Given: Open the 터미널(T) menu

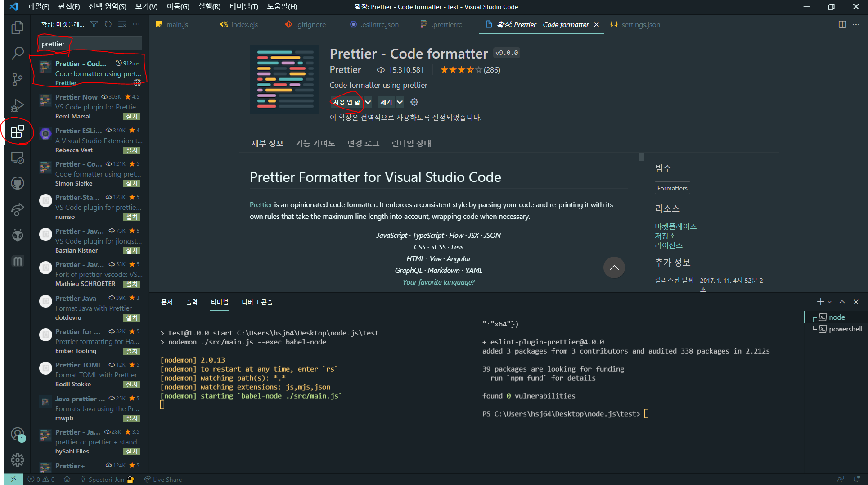Looking at the screenshot, I should pos(244,7).
